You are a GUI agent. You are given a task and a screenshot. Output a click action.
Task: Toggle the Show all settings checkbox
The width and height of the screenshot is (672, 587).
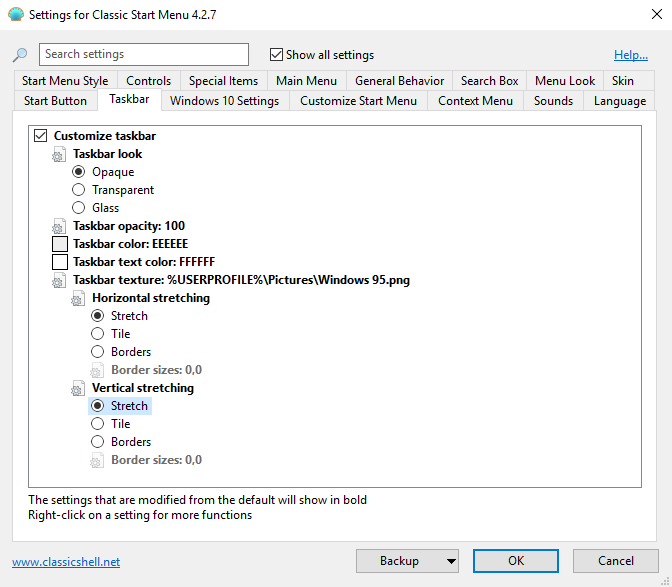click(x=277, y=55)
